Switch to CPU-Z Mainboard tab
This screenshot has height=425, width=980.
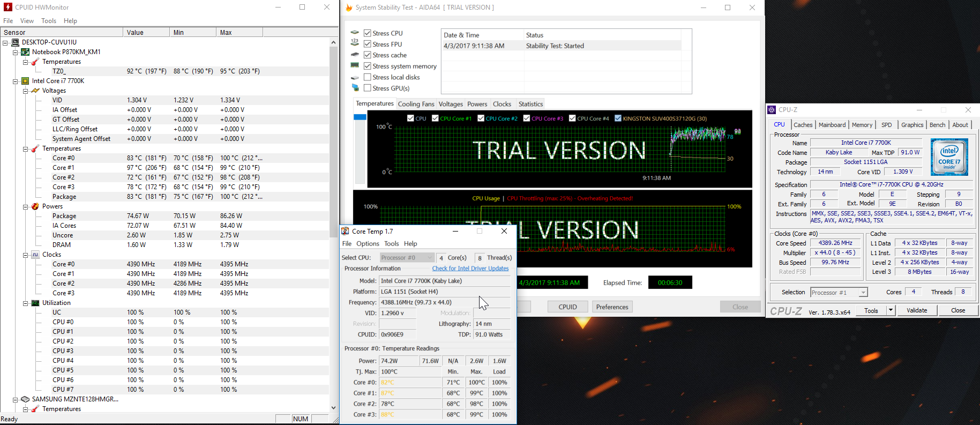(832, 125)
